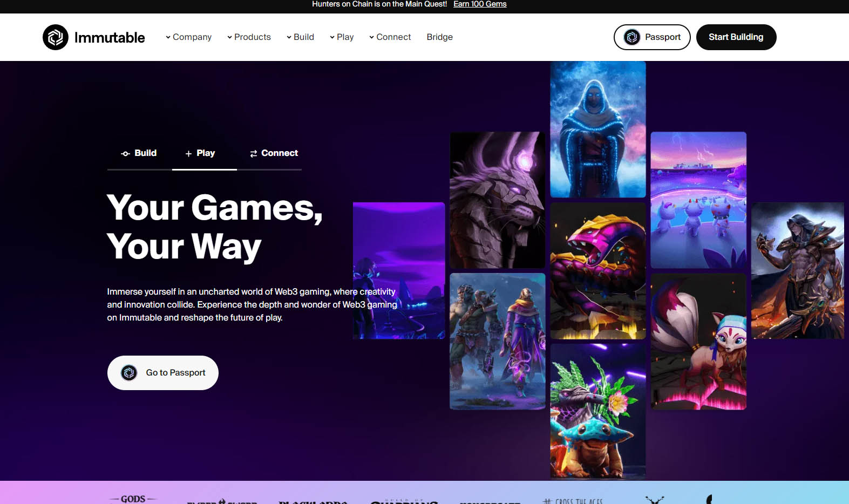
Task: Expand the Build navigation dropdown
Action: coord(300,37)
